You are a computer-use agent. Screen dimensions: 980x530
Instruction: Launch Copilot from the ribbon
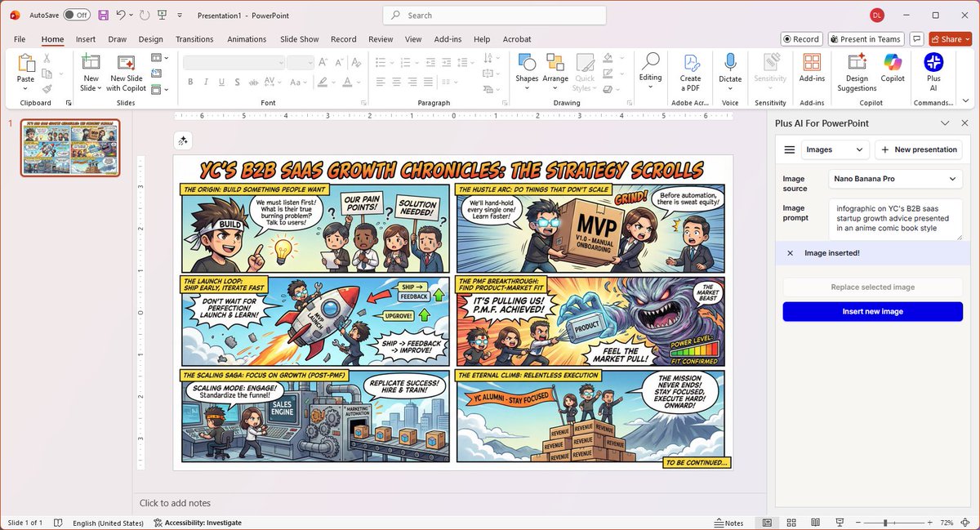(x=893, y=69)
